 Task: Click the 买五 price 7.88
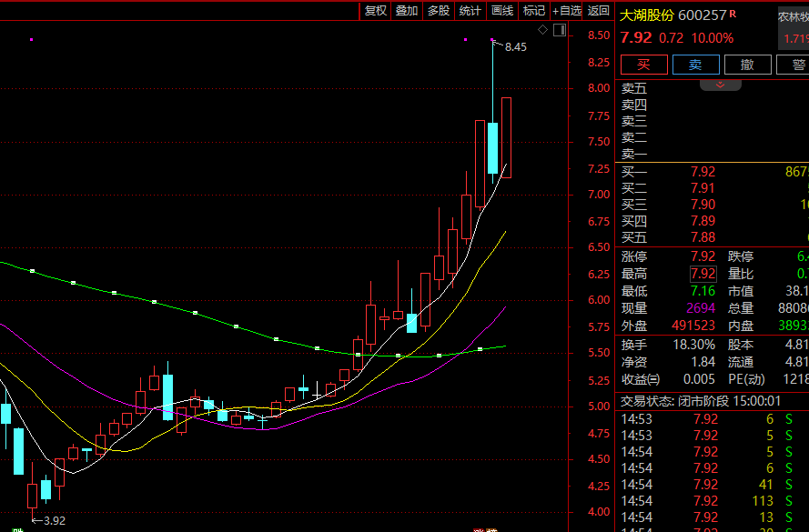coord(703,237)
